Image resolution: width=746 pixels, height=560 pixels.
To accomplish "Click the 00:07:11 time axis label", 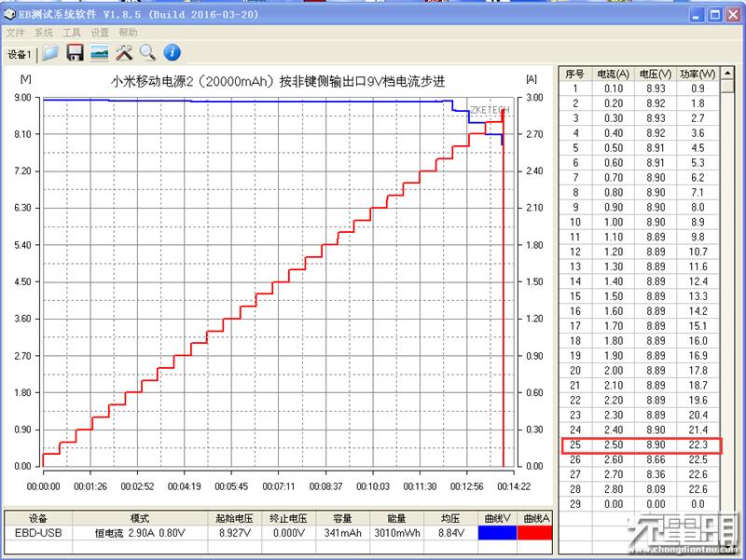I will (x=278, y=486).
